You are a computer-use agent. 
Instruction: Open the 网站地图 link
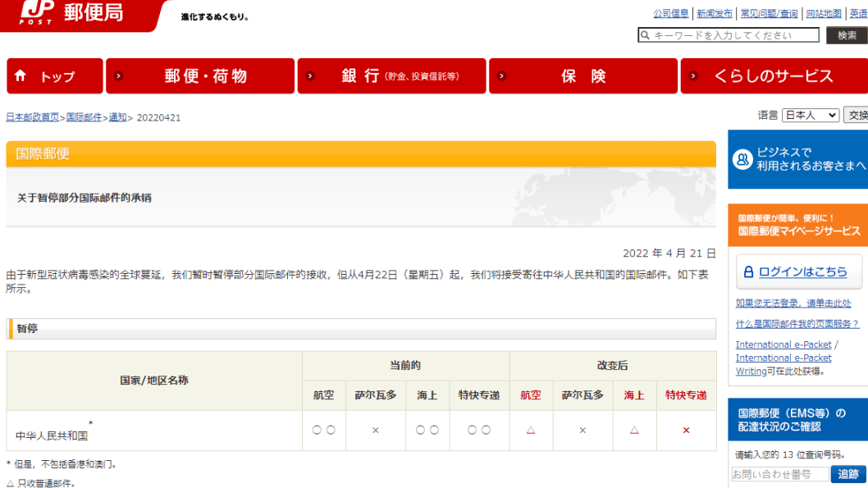[x=823, y=14]
